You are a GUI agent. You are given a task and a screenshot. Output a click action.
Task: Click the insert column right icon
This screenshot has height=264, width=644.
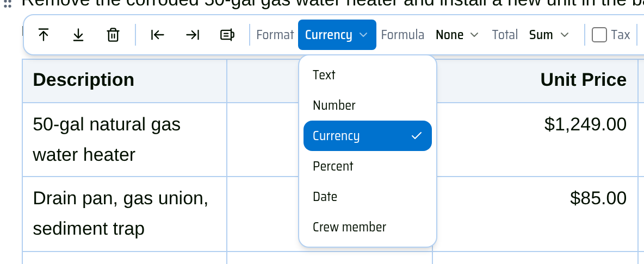192,35
